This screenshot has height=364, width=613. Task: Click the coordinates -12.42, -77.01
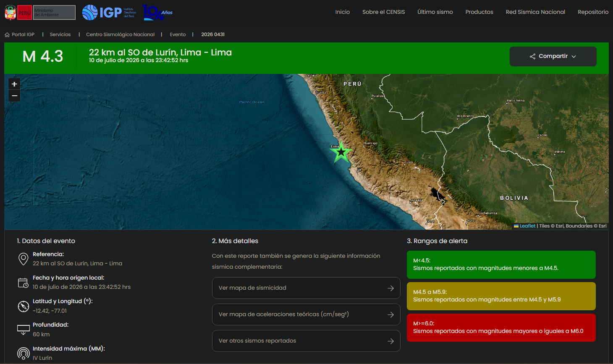point(50,311)
